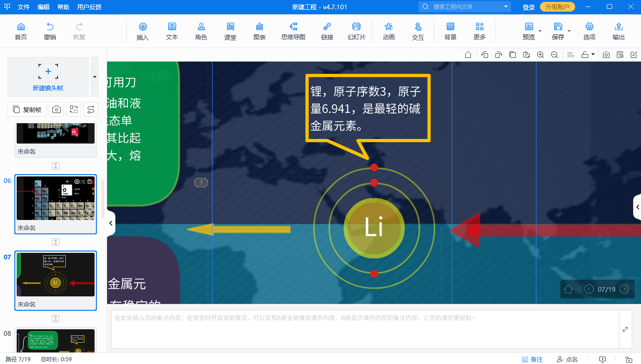The width and height of the screenshot is (641, 364).
Task: Open the 课堂 classroom tool
Action: click(230, 31)
